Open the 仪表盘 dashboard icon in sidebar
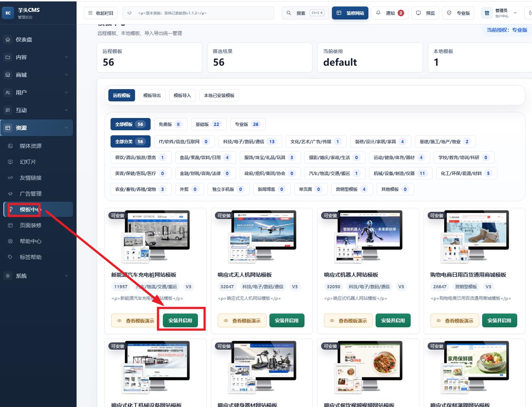Screen dimensions: 532x407 pos(8,40)
